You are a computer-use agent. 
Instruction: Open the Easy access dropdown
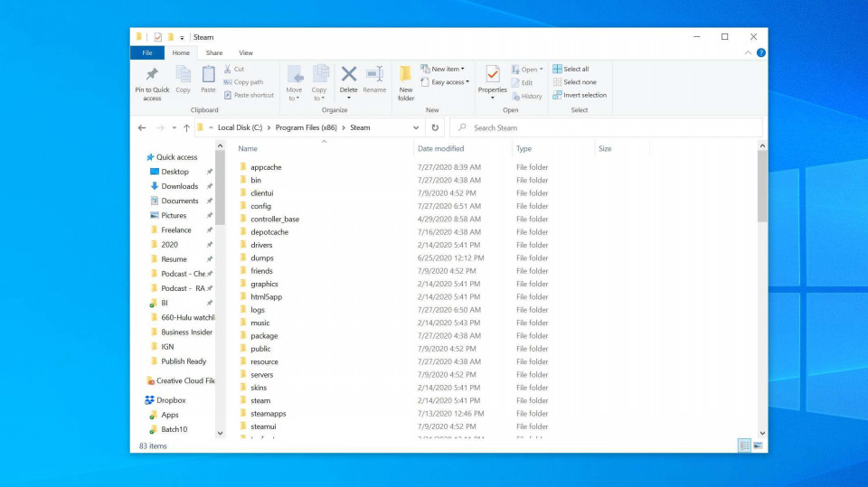pos(445,82)
